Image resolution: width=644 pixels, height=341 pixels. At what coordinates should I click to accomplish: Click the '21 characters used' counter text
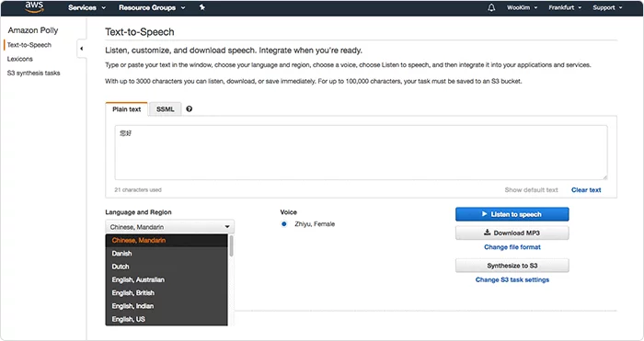pyautogui.click(x=138, y=189)
